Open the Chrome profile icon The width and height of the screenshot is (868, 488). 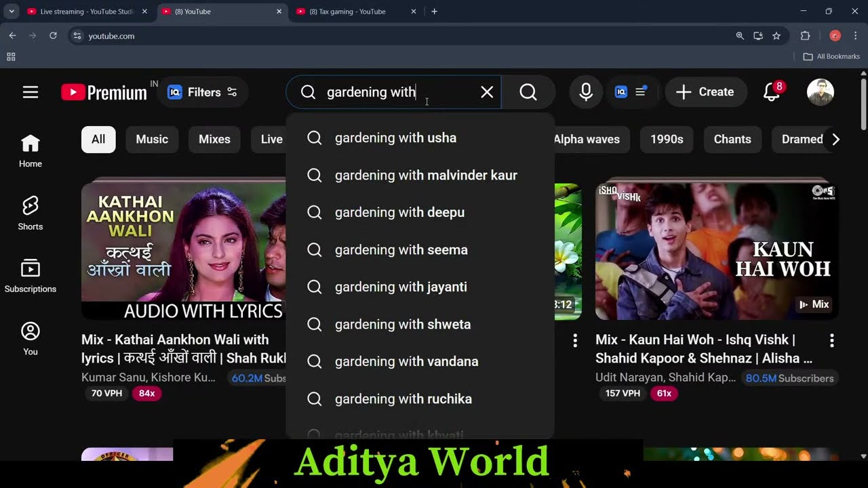835,36
